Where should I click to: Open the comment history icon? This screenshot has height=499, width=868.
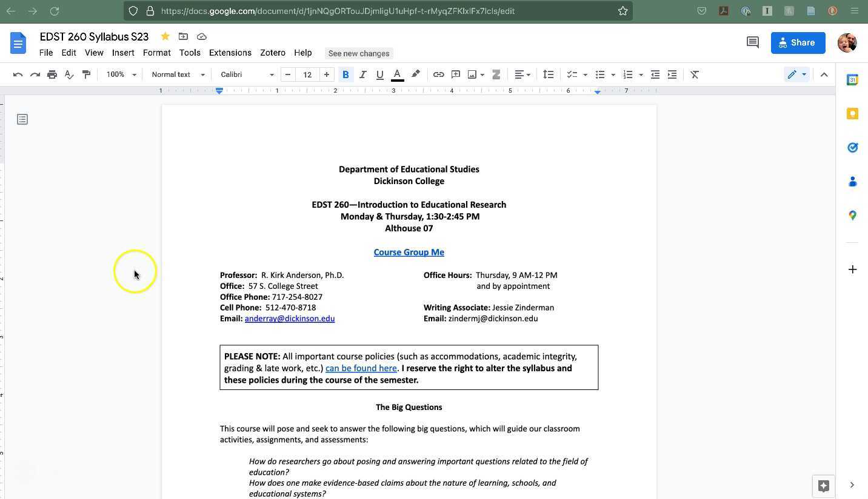click(x=752, y=42)
